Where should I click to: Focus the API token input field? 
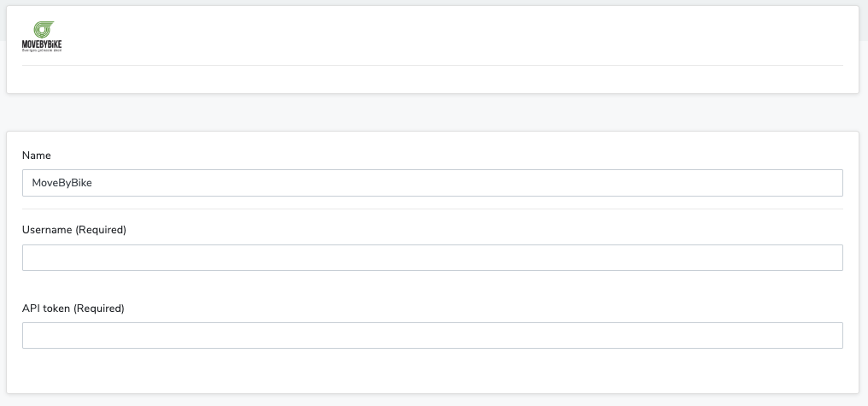point(432,335)
